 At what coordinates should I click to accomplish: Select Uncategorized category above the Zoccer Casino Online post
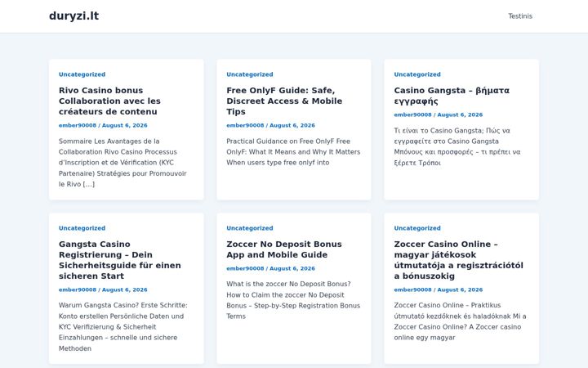417,228
